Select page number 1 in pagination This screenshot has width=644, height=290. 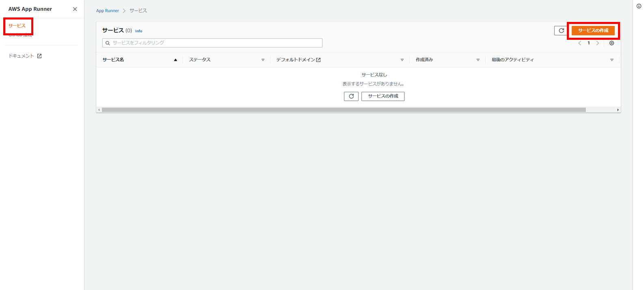[589, 43]
